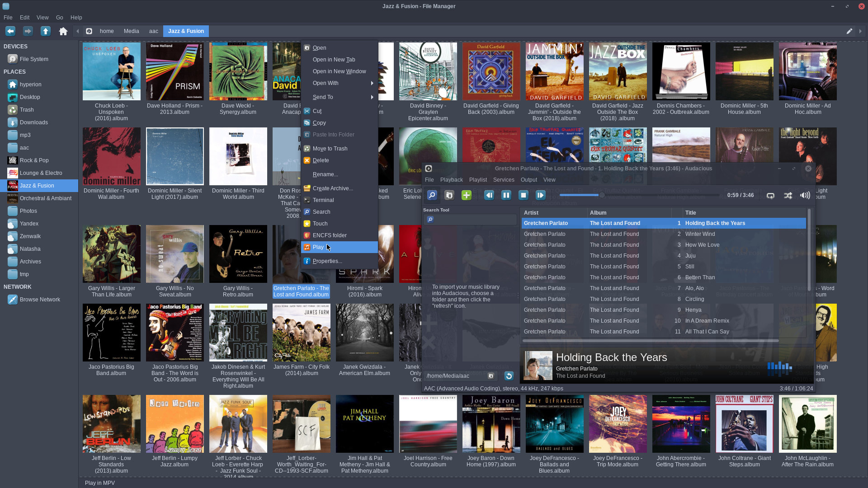The image size is (868, 488).
Task: Click the path bar left scroll arrow
Action: pyautogui.click(x=78, y=31)
